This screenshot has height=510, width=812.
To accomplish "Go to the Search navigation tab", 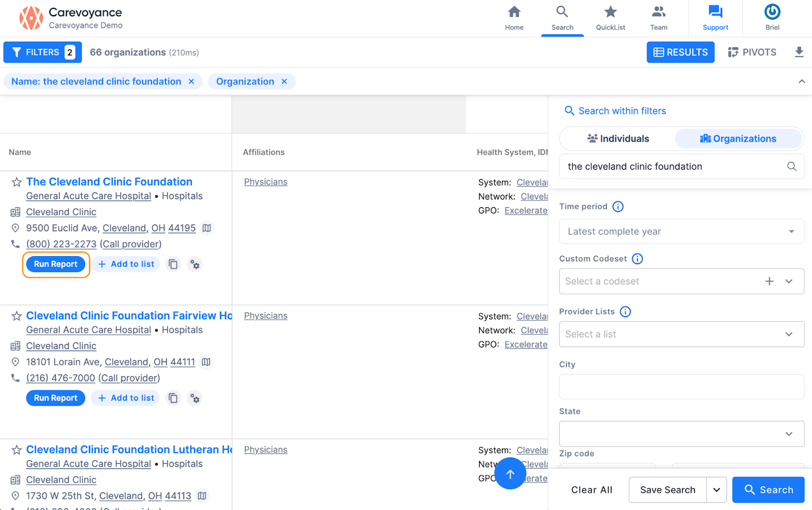I will tap(562, 18).
